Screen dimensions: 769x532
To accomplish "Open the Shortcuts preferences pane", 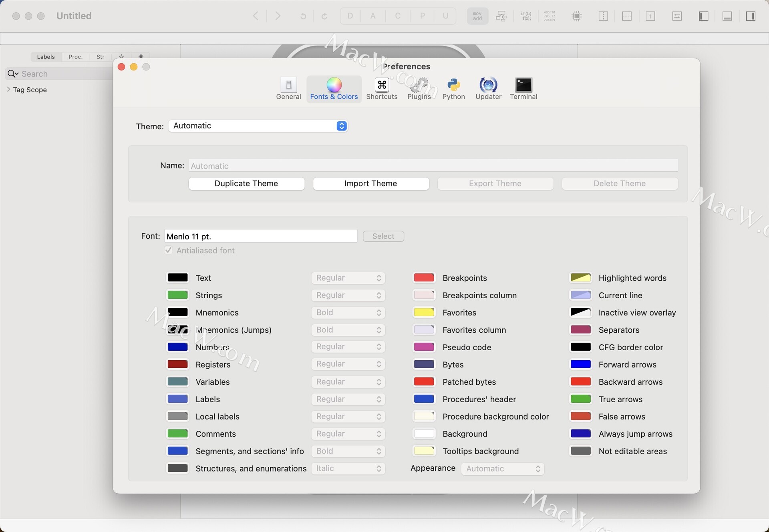I will pyautogui.click(x=382, y=89).
